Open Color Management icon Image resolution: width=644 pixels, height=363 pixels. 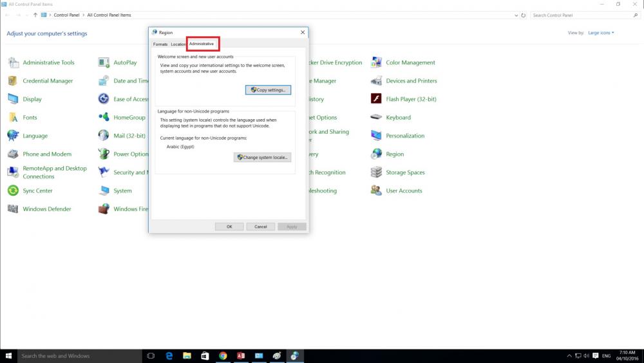pos(376,62)
